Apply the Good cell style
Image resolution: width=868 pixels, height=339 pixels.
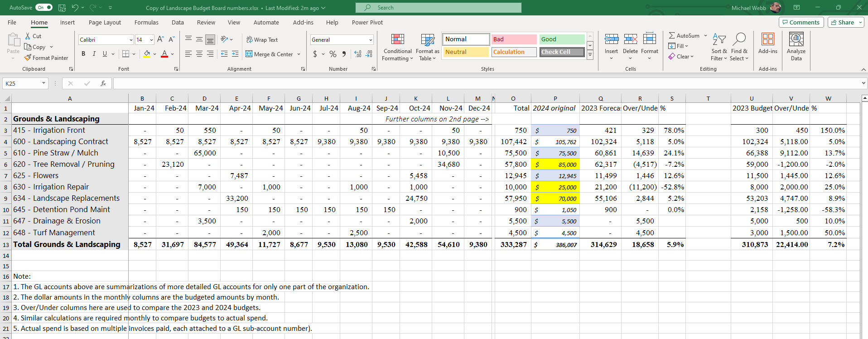pyautogui.click(x=562, y=39)
